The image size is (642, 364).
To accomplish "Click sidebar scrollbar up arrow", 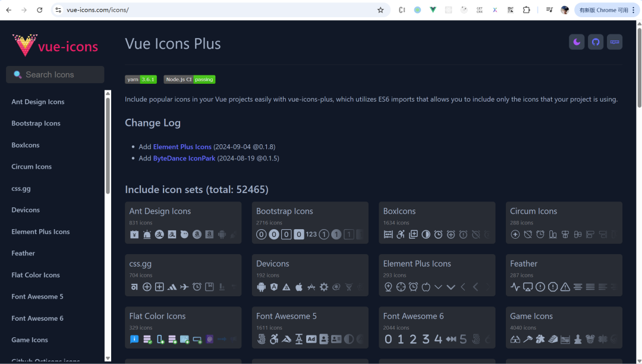I will (108, 93).
